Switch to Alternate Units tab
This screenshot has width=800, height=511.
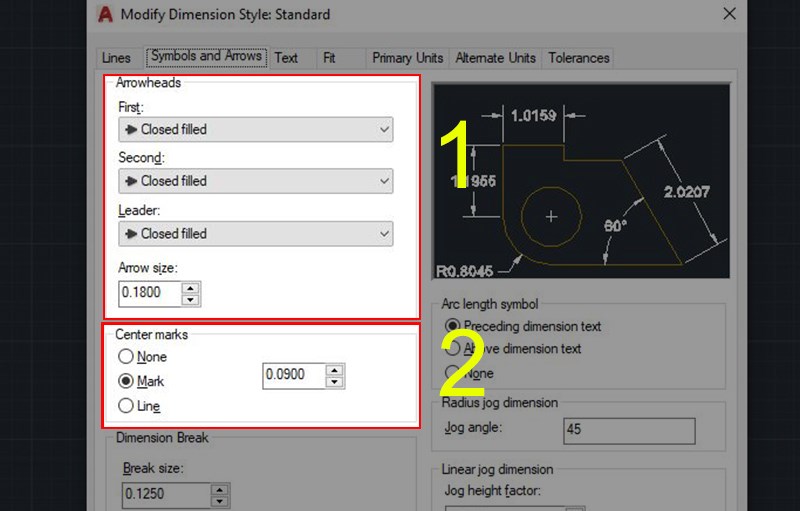pos(495,58)
